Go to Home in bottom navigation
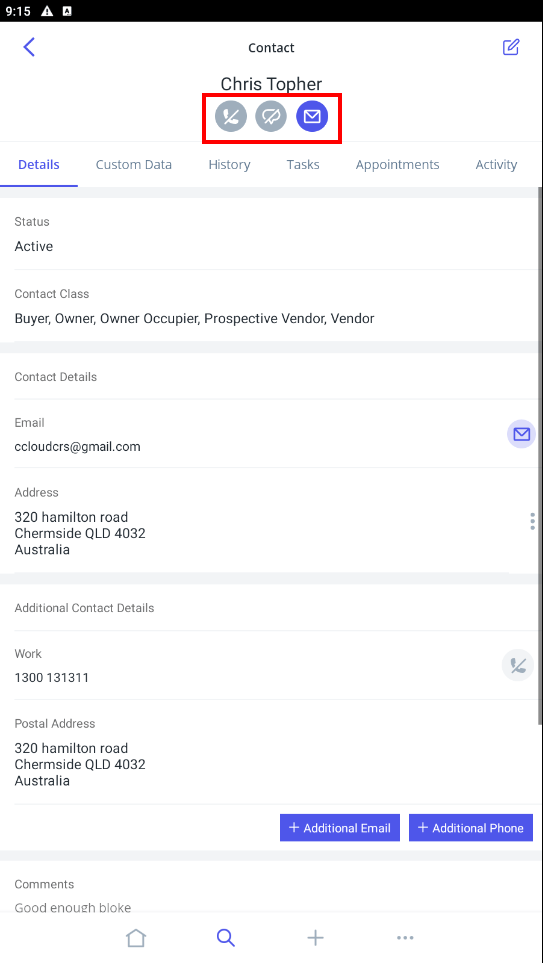The height and width of the screenshot is (963, 543). (136, 938)
